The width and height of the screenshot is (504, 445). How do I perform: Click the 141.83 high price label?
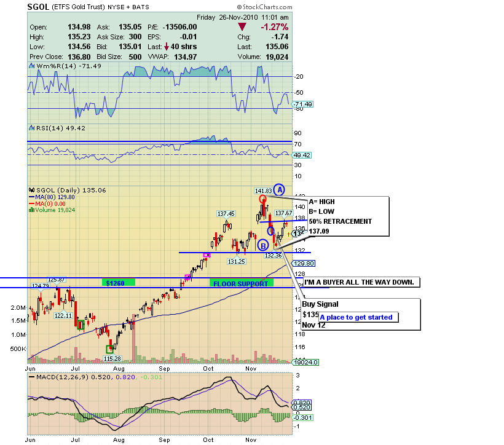263,191
